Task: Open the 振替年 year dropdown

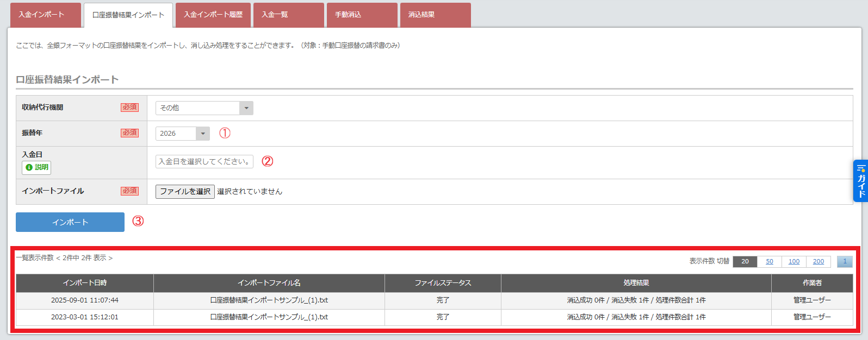Action: [202, 134]
